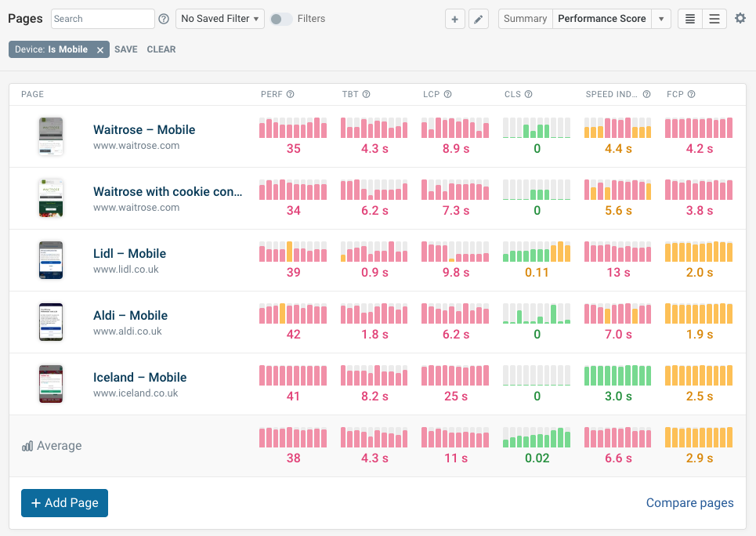Click Waitrose – Mobile PERF score 35
This screenshot has width=756, height=536.
(x=293, y=149)
